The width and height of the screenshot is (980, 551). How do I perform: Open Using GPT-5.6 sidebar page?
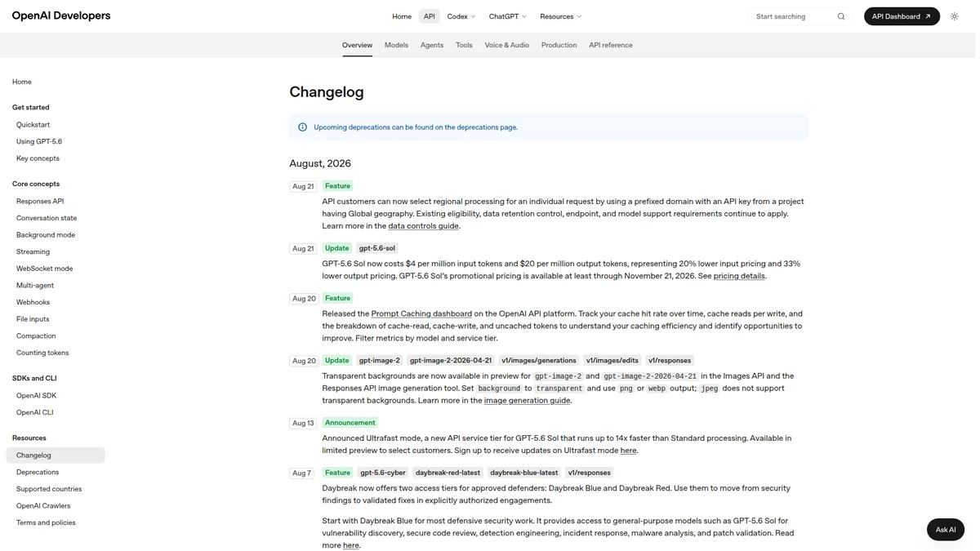point(39,141)
